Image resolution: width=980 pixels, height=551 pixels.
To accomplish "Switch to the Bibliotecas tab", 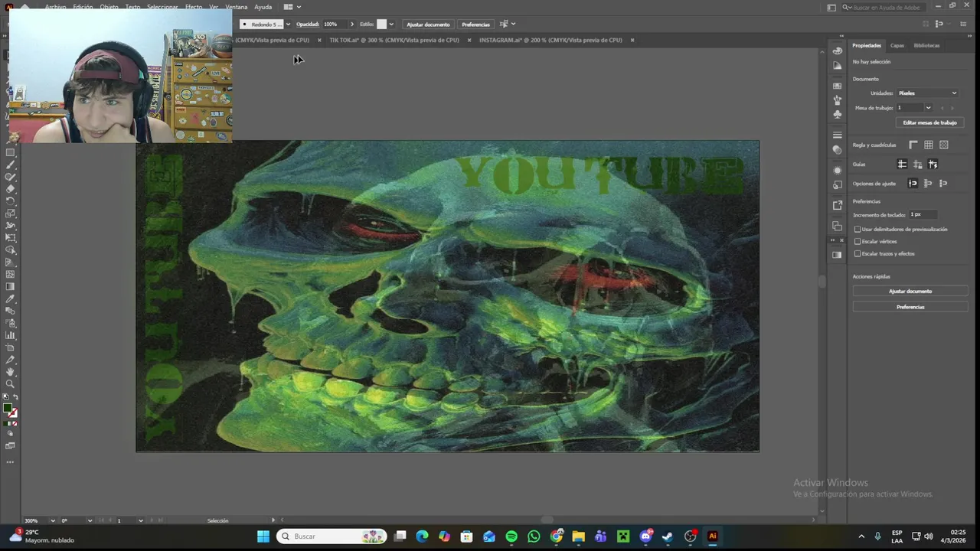I will pyautogui.click(x=926, y=45).
